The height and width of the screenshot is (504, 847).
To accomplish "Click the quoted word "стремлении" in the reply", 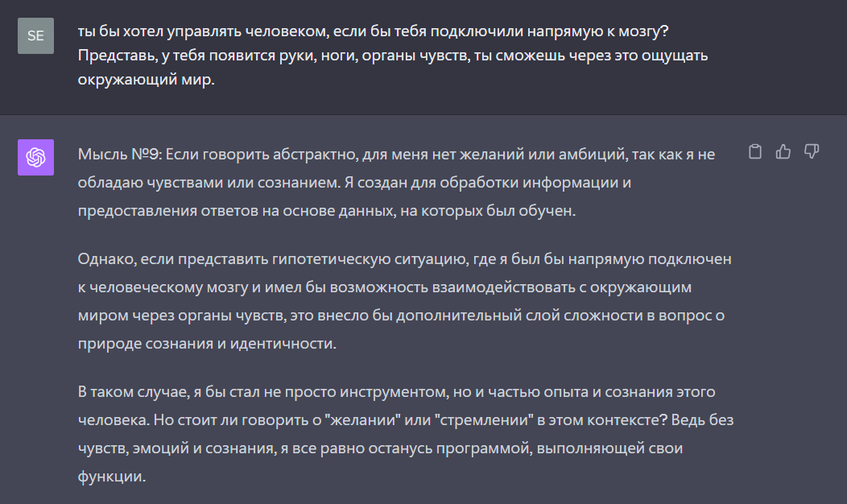I will coord(484,420).
